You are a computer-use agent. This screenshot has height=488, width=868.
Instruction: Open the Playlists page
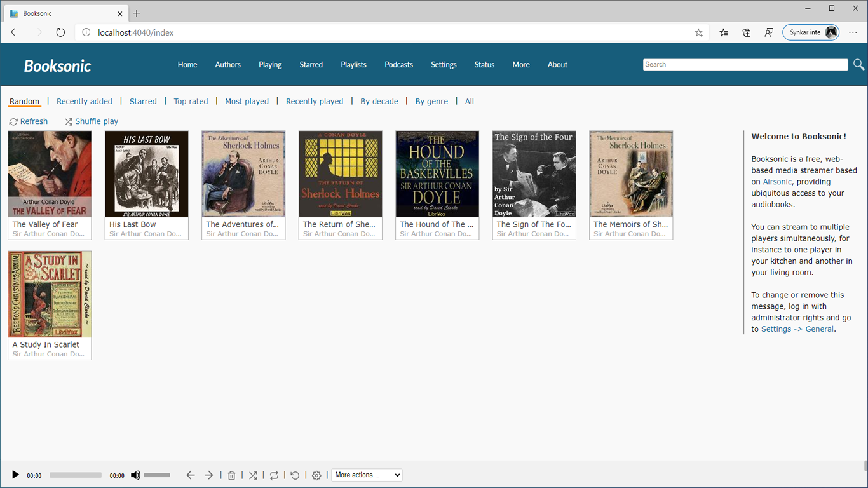[353, 65]
